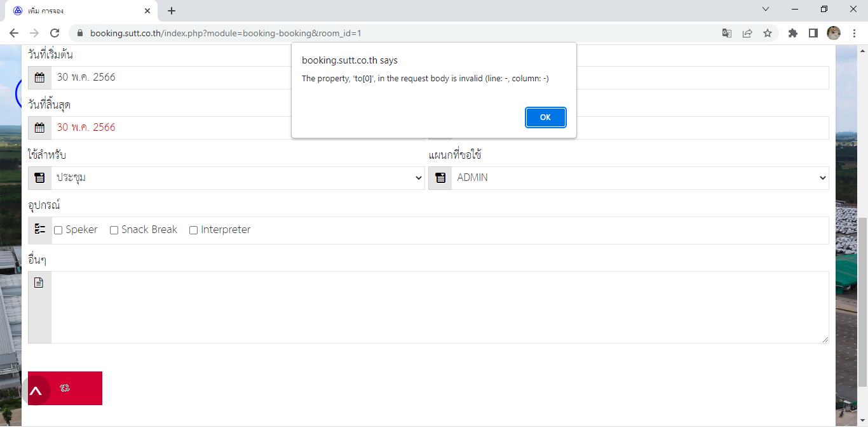868x428 pixels.
Task: Click the scroll-to-top arrow button
Action: [x=36, y=391]
